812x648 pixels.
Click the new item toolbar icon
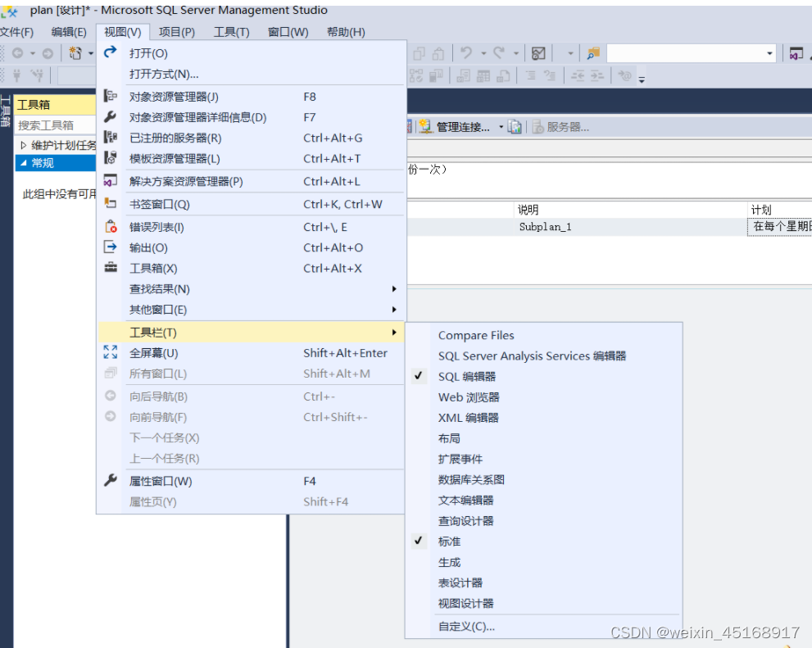point(75,53)
